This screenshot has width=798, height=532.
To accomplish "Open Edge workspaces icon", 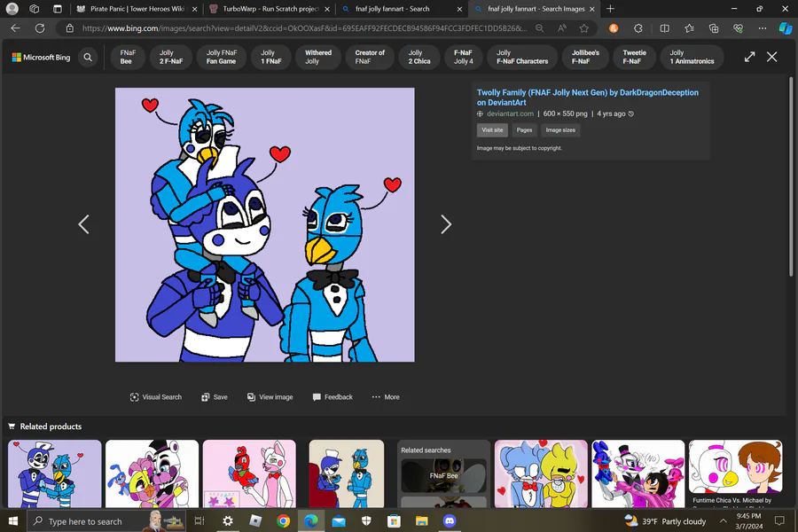I will coord(34,9).
